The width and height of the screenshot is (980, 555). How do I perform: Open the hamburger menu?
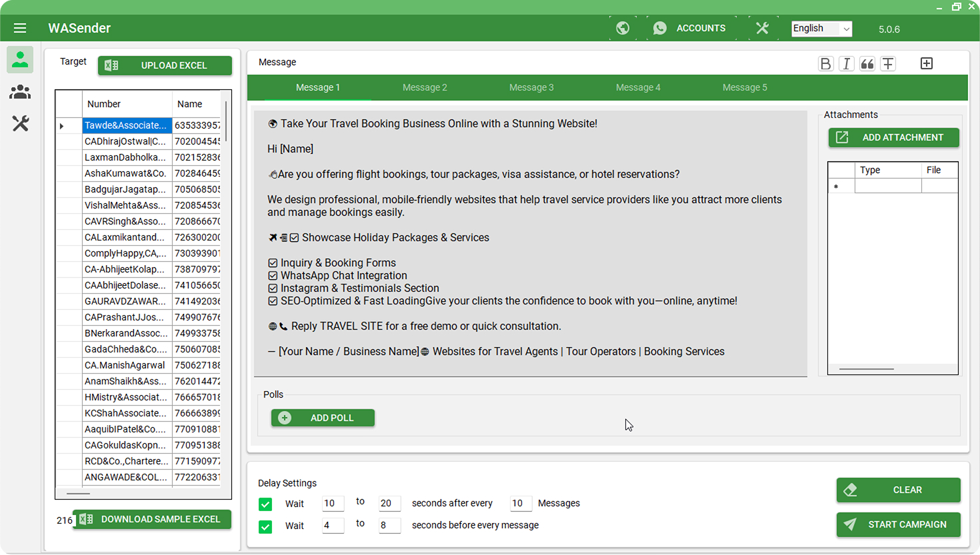(20, 28)
